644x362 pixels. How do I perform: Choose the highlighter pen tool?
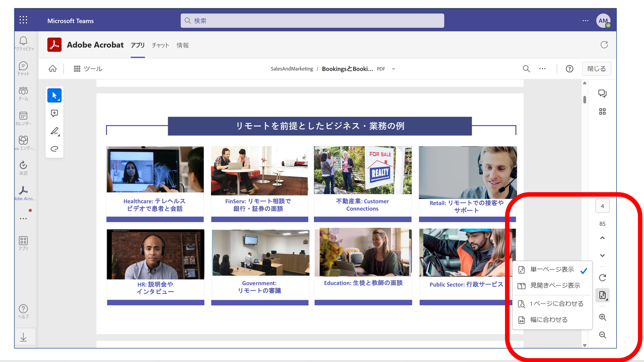[x=54, y=131]
